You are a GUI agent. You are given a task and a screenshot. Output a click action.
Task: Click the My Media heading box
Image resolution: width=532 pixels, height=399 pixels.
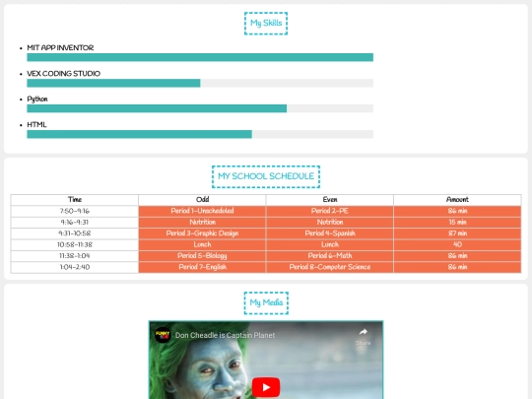tap(266, 302)
